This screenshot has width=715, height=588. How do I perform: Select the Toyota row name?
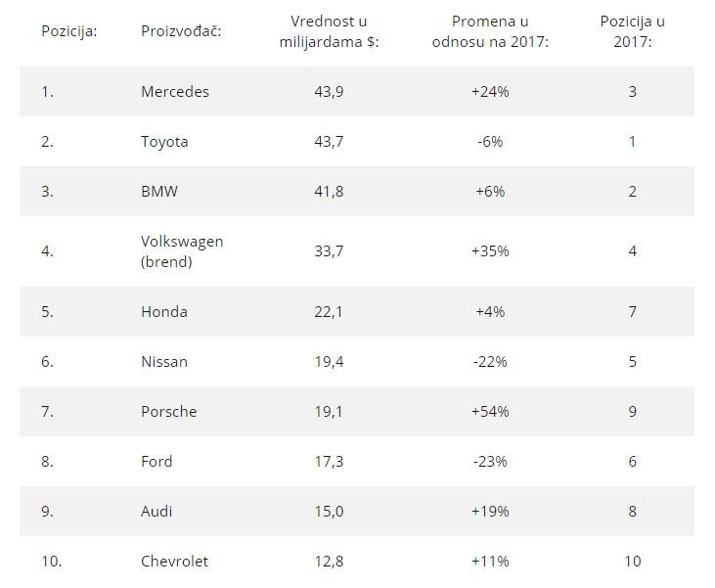[164, 142]
